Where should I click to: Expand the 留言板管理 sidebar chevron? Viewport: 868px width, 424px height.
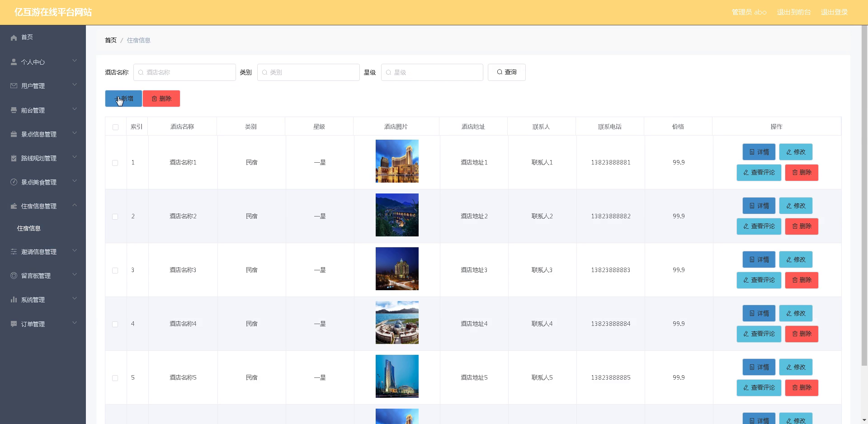[75, 274]
